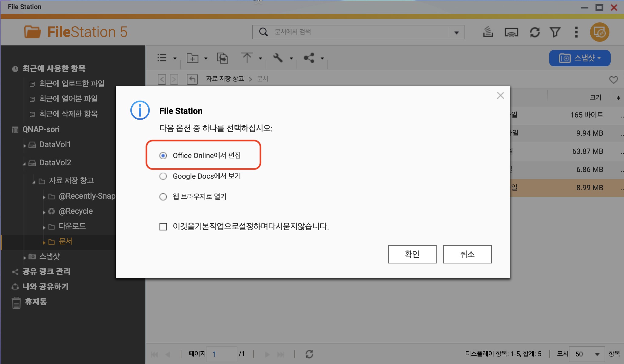Viewport: 624px width, 364px height.
Task: Open '최근에 업로드한 파일' in sidebar
Action: pos(72,84)
